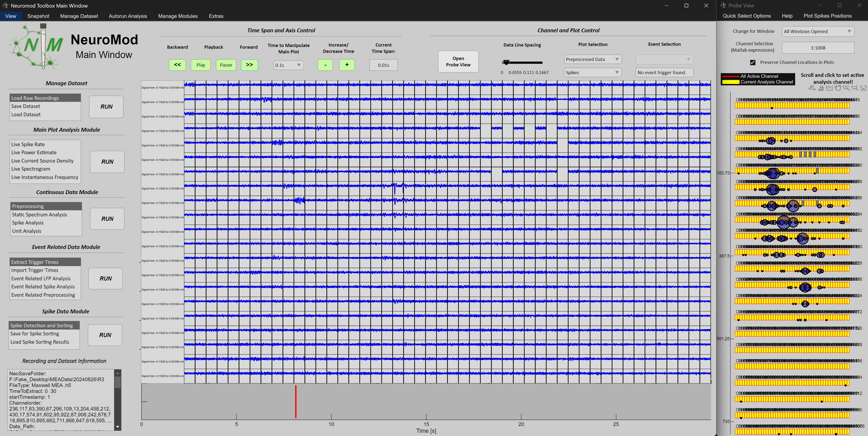Pause the playback
The height and width of the screenshot is (436, 868).
click(x=226, y=65)
